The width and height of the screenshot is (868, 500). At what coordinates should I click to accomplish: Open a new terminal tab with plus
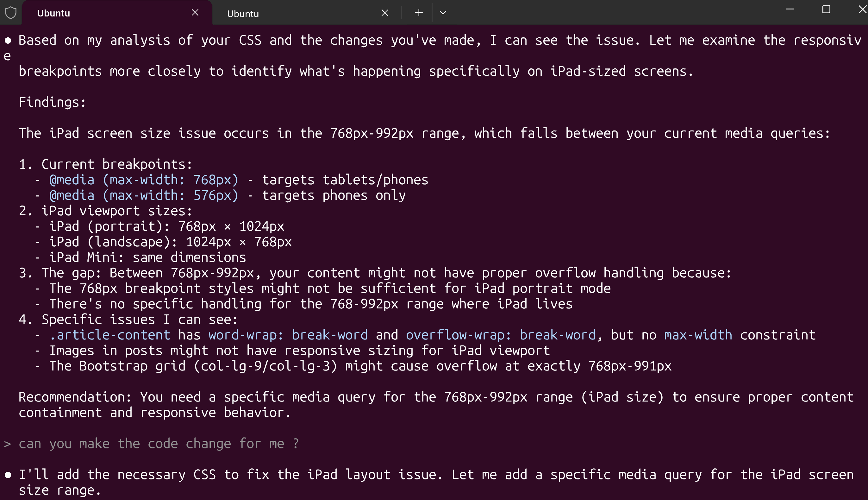pyautogui.click(x=419, y=13)
